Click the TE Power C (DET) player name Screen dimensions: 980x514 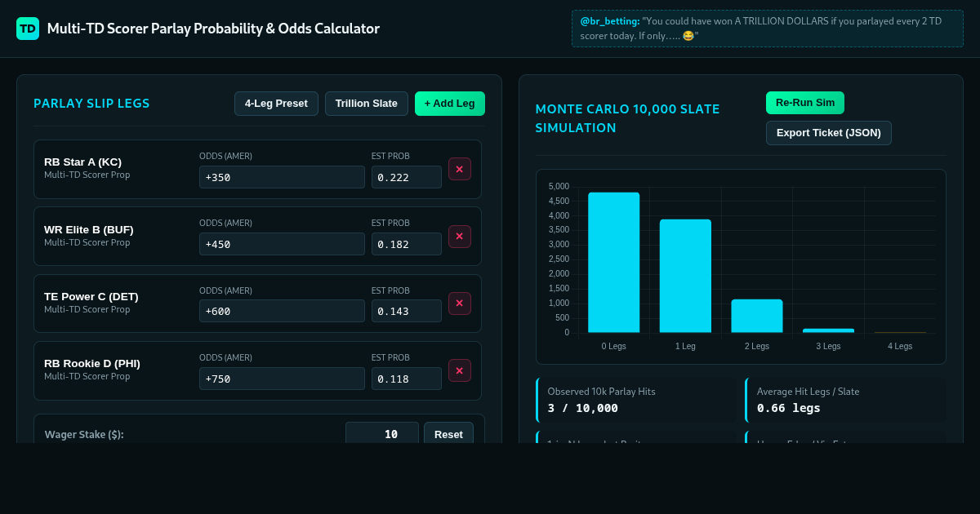91,296
